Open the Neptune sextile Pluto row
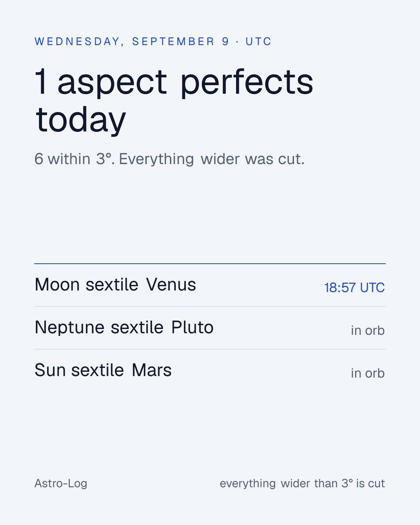 coord(210,328)
